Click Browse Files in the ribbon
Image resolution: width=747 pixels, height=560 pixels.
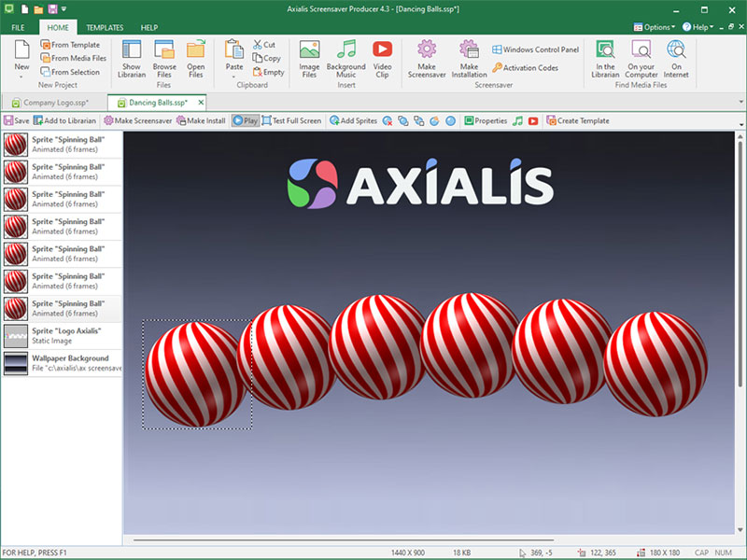(x=164, y=58)
